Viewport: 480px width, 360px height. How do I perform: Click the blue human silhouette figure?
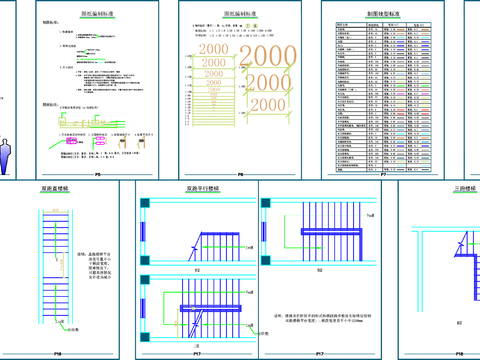[x=5, y=157]
